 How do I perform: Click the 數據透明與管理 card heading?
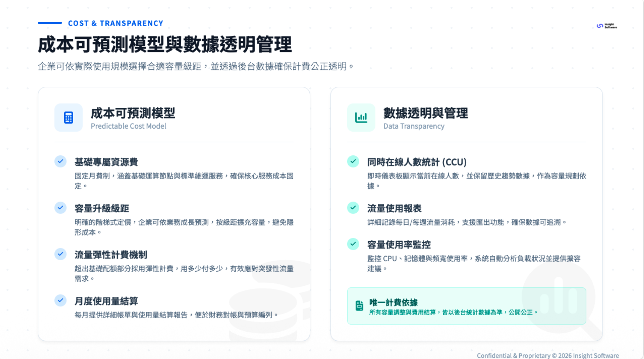coord(425,113)
